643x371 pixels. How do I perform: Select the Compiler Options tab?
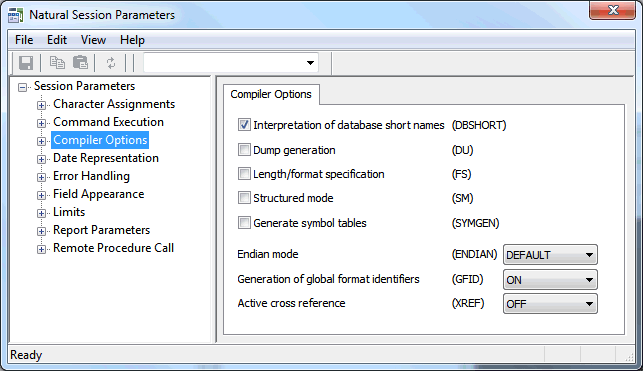click(x=271, y=94)
